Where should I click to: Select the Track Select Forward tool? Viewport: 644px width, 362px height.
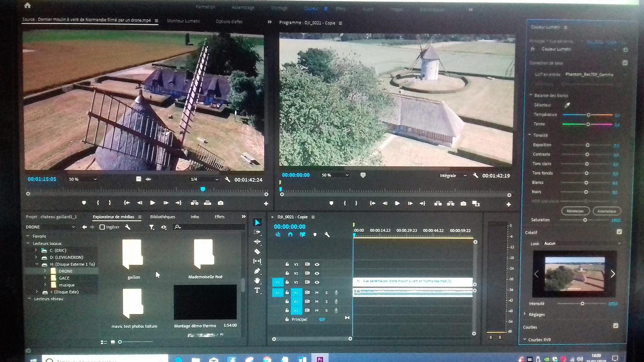pyautogui.click(x=257, y=232)
